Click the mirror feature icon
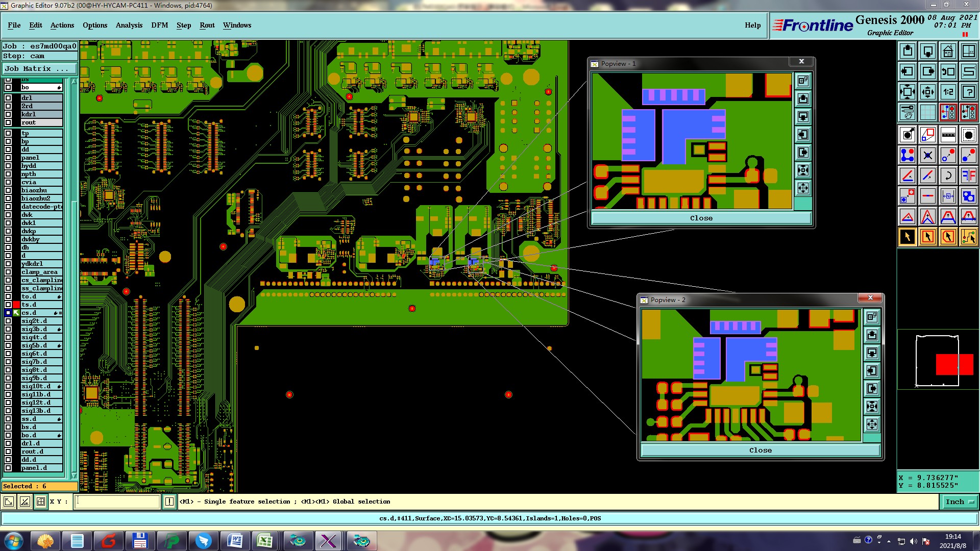The height and width of the screenshot is (551, 980). (968, 176)
